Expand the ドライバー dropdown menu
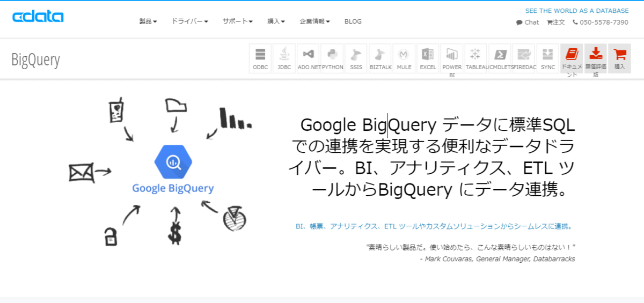Image resolution: width=644 pixels, height=303 pixels. point(190,21)
